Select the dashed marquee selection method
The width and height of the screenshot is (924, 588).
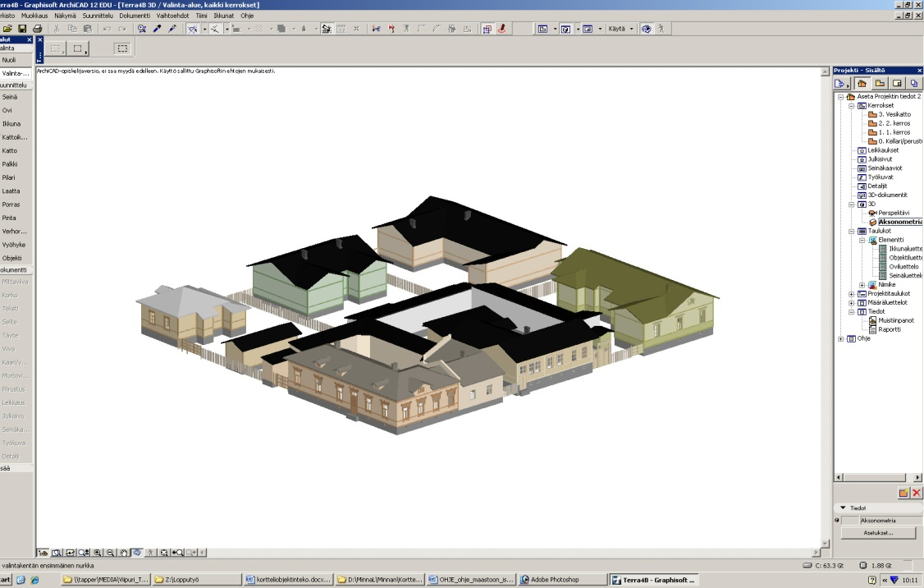(x=56, y=48)
